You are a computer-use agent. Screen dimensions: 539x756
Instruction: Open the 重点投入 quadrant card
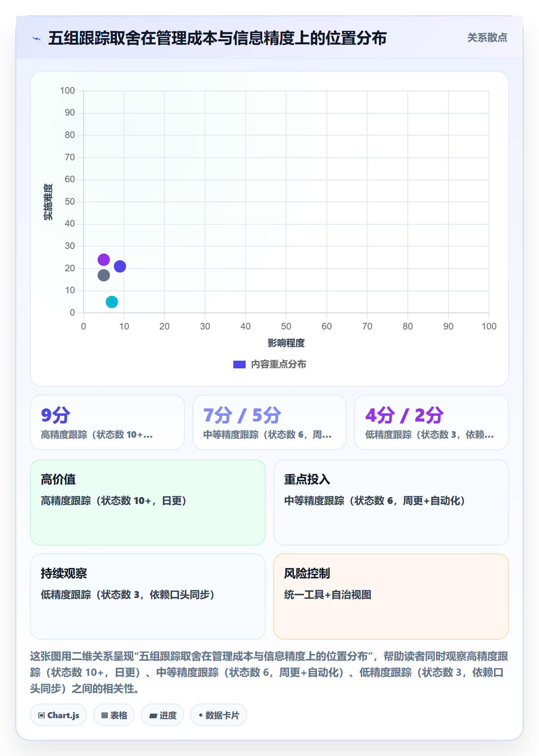click(x=391, y=502)
